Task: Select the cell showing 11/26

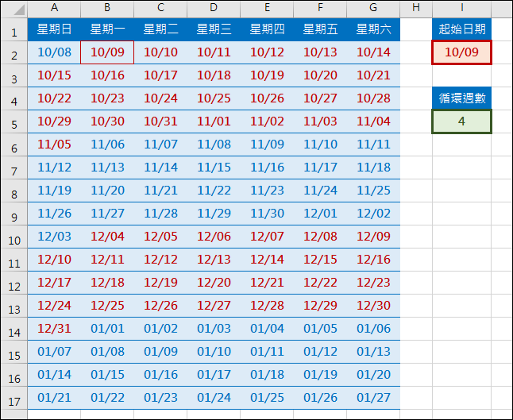Action: [x=54, y=214]
